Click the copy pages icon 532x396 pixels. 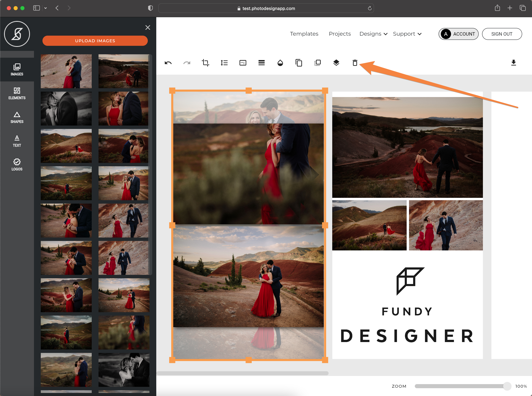[299, 63]
